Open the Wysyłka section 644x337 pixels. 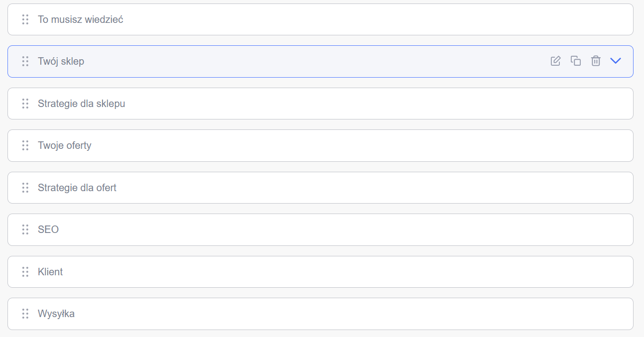(56, 314)
